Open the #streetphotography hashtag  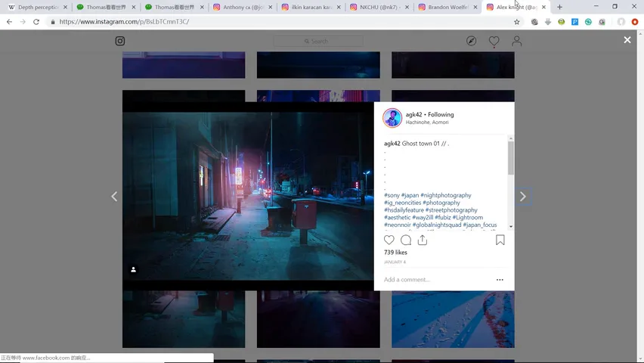click(x=451, y=210)
